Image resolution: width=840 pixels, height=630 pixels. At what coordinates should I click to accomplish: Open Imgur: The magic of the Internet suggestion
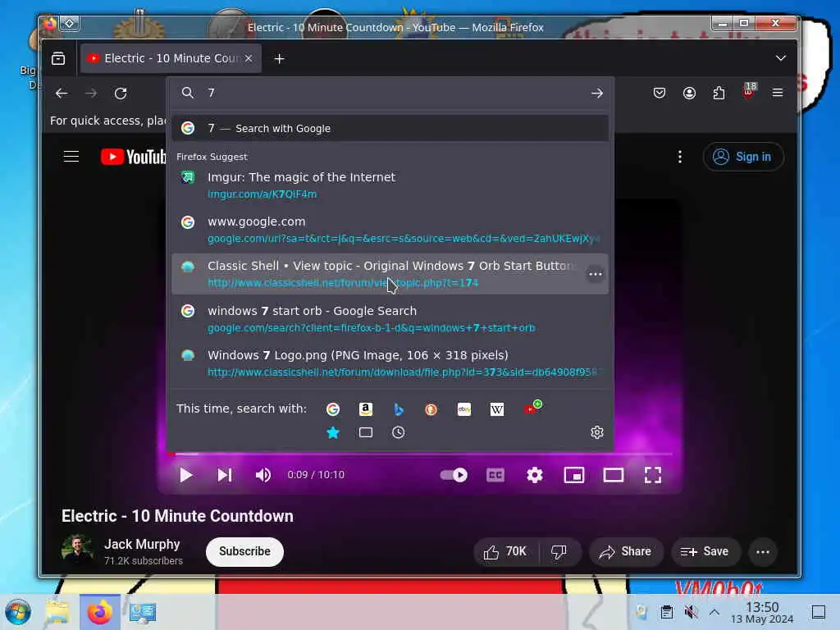point(390,185)
